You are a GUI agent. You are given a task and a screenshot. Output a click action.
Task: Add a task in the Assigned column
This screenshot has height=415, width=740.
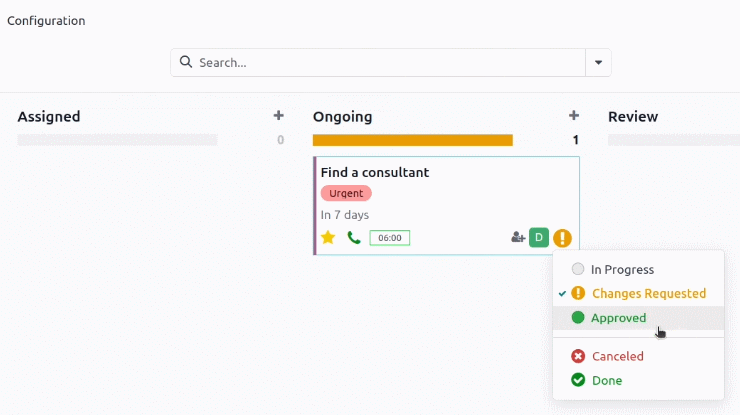click(x=278, y=116)
